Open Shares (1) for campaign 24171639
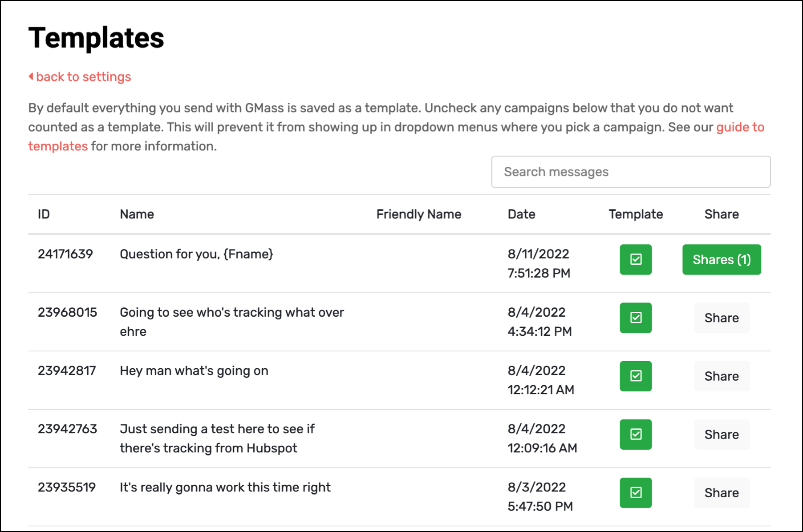The width and height of the screenshot is (803, 532). [x=722, y=259]
